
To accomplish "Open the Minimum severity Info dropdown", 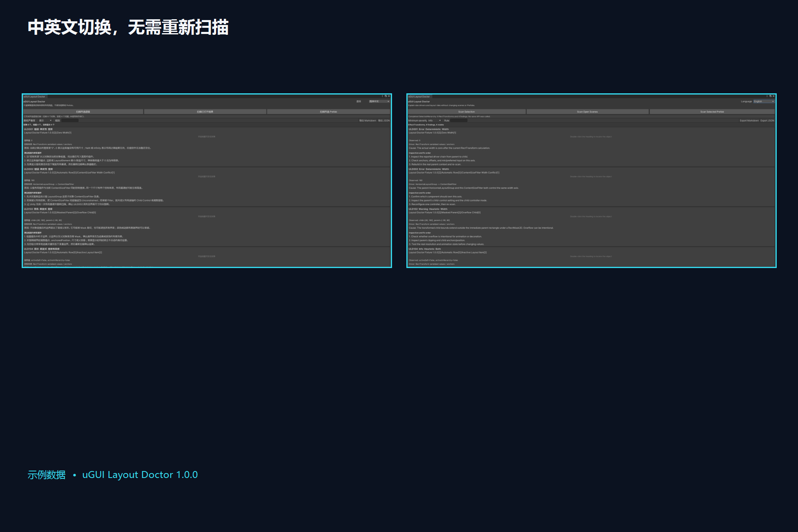I will point(435,121).
